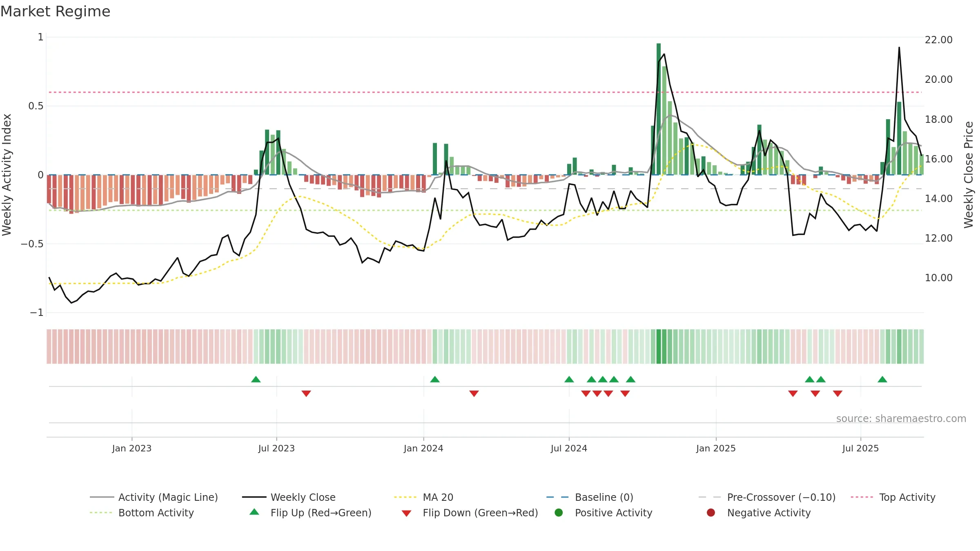Toggle the Top Activity legend entry
The width and height of the screenshot is (980, 551).
click(x=893, y=497)
